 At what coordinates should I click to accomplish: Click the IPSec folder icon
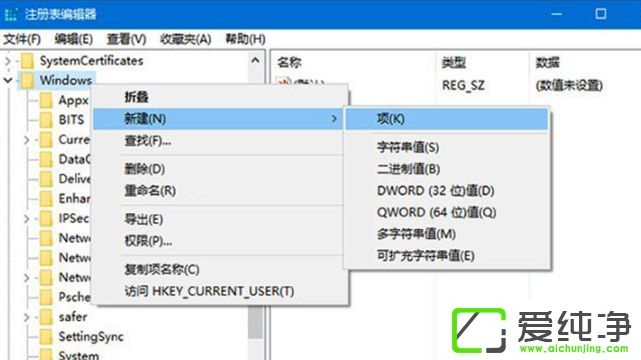(x=46, y=218)
